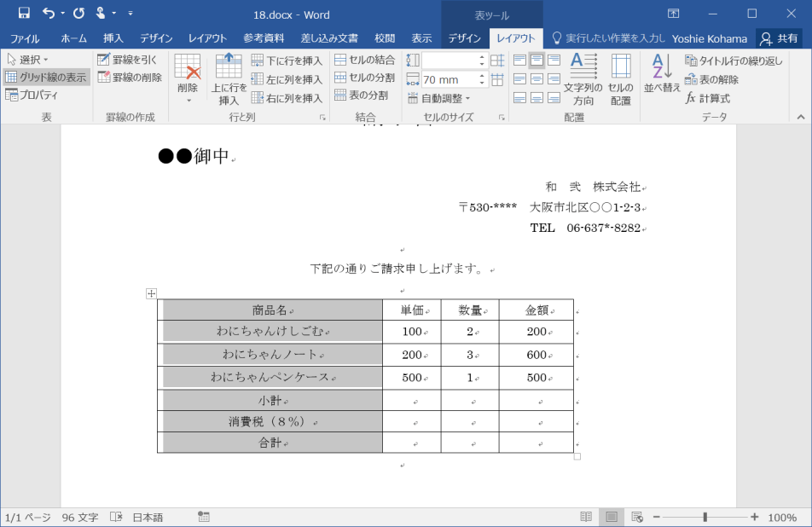Click the 日本語 language indicator
The height and width of the screenshot is (527, 812).
tap(148, 517)
